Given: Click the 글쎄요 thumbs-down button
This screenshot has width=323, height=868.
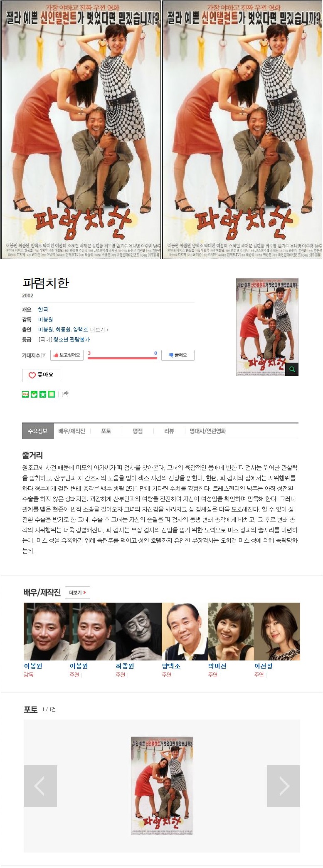Looking at the screenshot, I should tap(178, 355).
